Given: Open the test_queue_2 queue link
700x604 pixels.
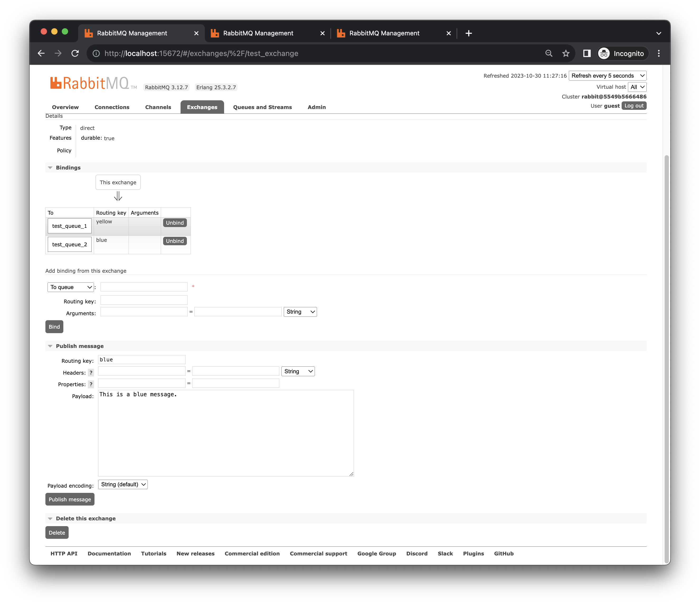Looking at the screenshot, I should 69,244.
